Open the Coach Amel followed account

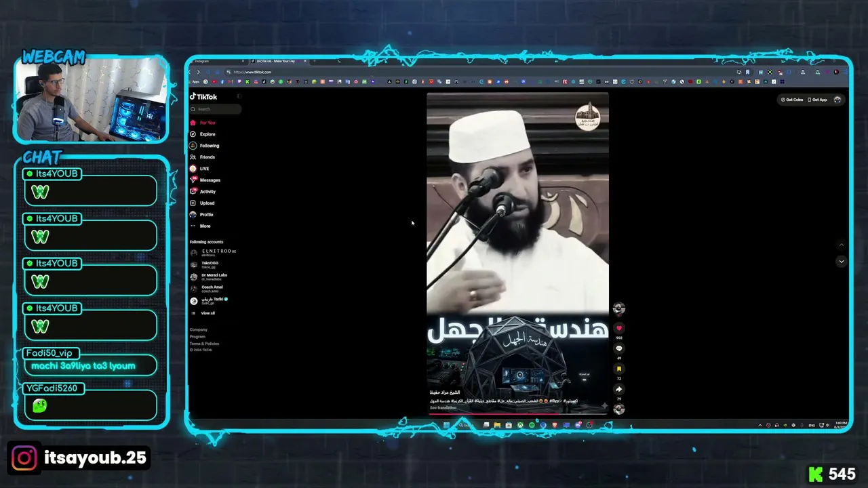[x=207, y=288]
